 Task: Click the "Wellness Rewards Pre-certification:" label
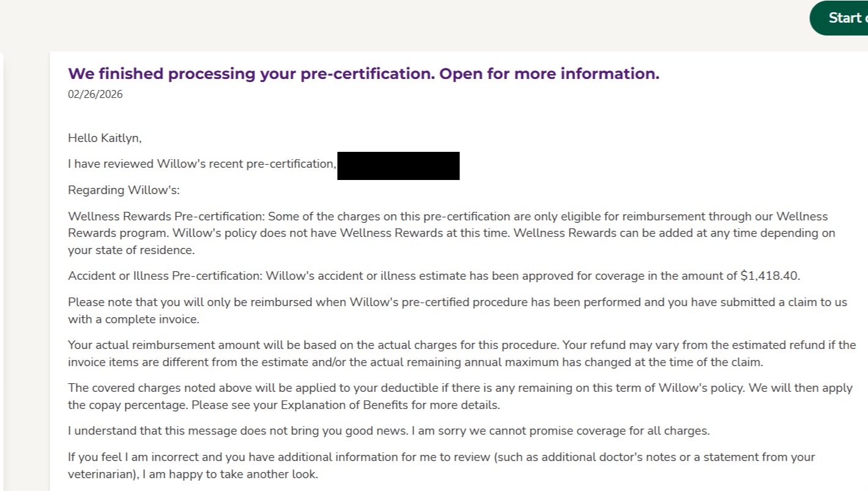point(166,216)
